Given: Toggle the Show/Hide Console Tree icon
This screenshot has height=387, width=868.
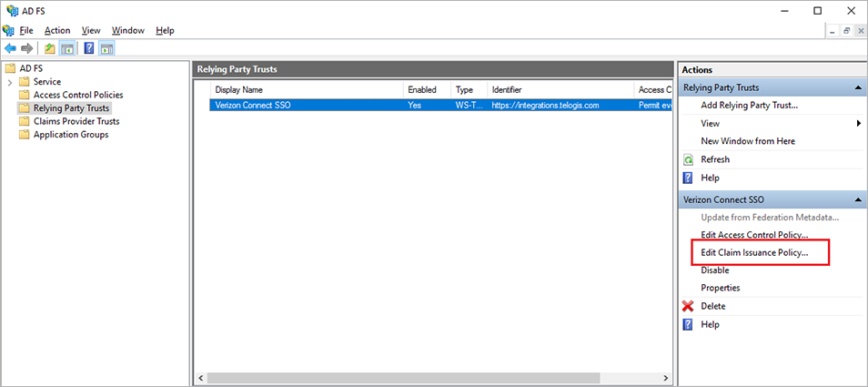Looking at the screenshot, I should tap(67, 48).
